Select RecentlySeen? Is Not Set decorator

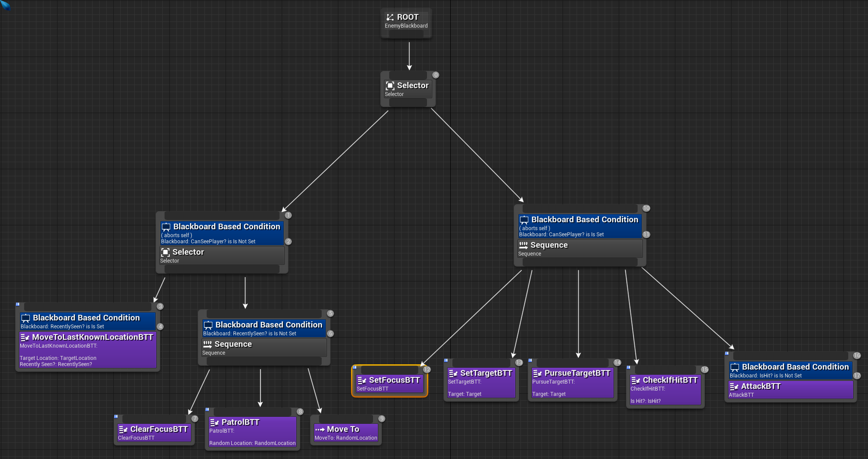264,328
